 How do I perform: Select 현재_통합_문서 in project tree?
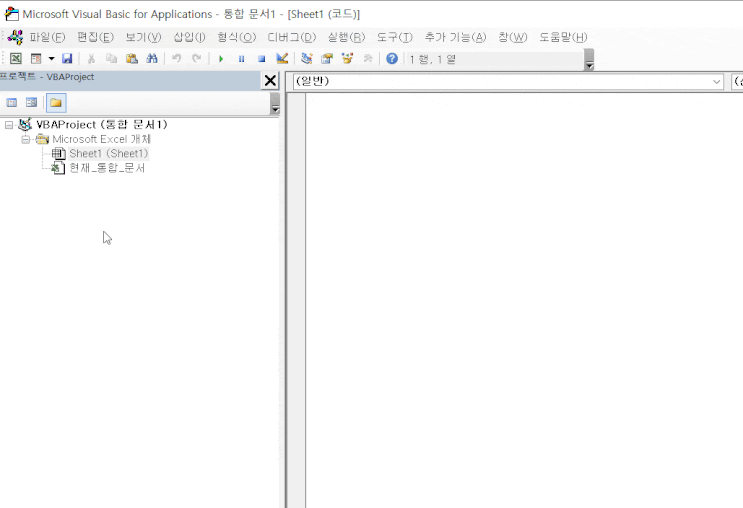(107, 168)
